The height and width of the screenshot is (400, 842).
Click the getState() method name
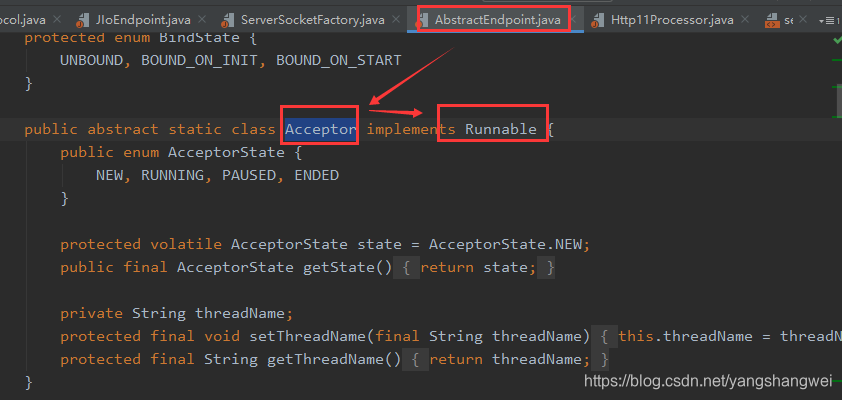coord(338,267)
